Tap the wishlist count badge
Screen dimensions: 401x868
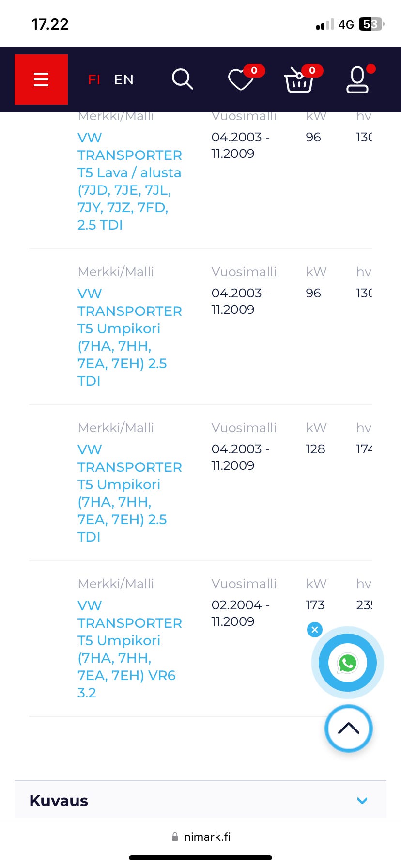254,71
